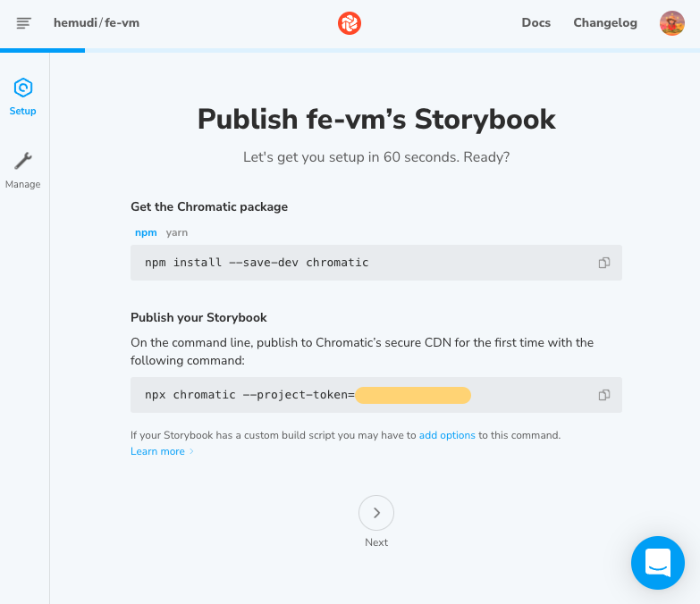The image size is (700, 604).
Task: Click the Publish fe-vm's Storybook heading
Action: (376, 120)
